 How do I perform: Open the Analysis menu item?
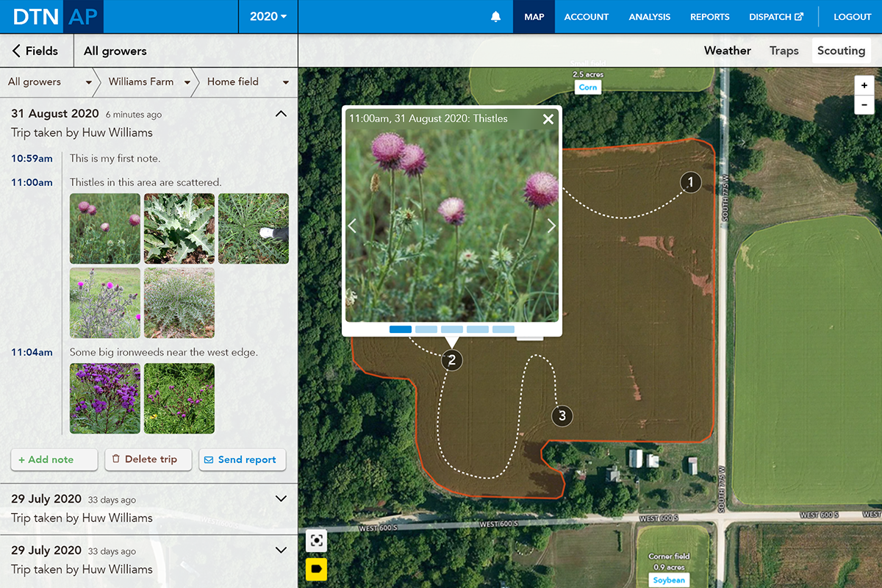pyautogui.click(x=650, y=16)
